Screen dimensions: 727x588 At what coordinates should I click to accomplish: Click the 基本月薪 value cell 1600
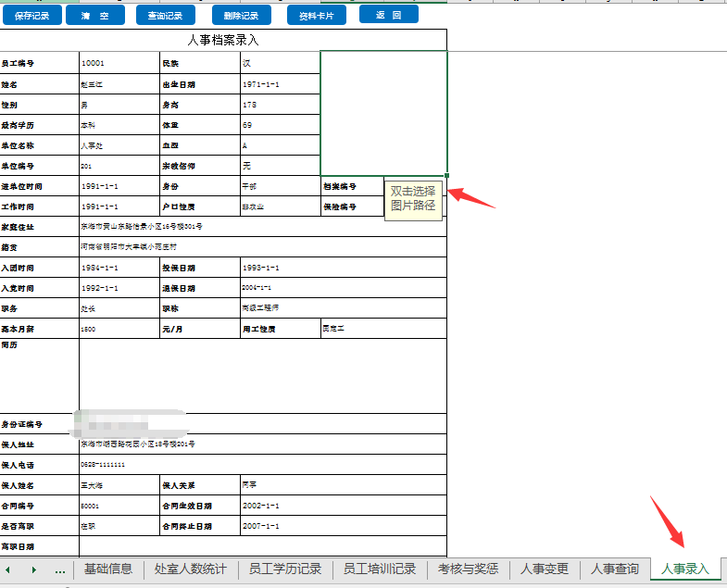119,329
